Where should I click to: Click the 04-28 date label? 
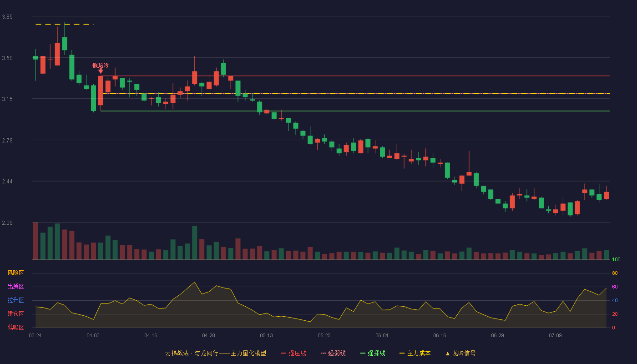pyautogui.click(x=208, y=335)
